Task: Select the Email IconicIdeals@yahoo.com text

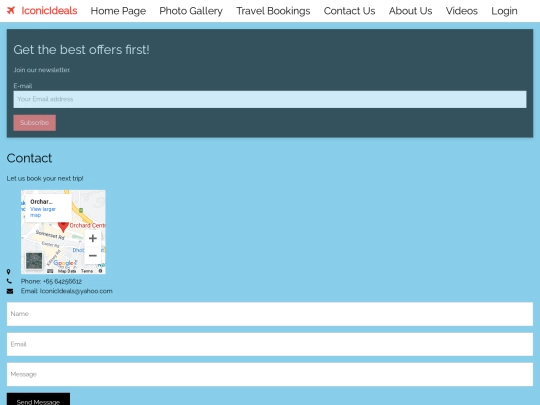Action: pyautogui.click(x=66, y=291)
